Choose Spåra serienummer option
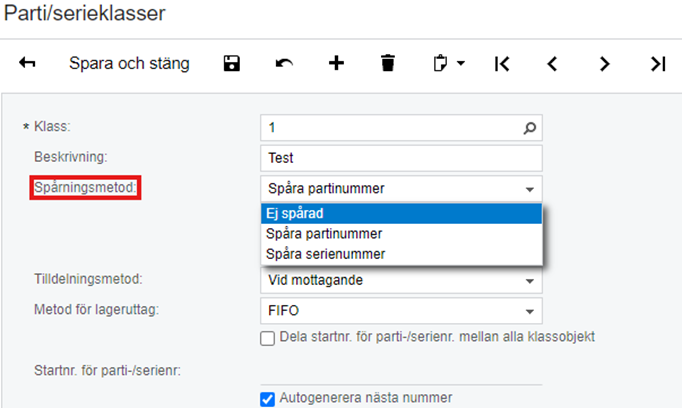Image resolution: width=682 pixels, height=408 pixels. (401, 254)
